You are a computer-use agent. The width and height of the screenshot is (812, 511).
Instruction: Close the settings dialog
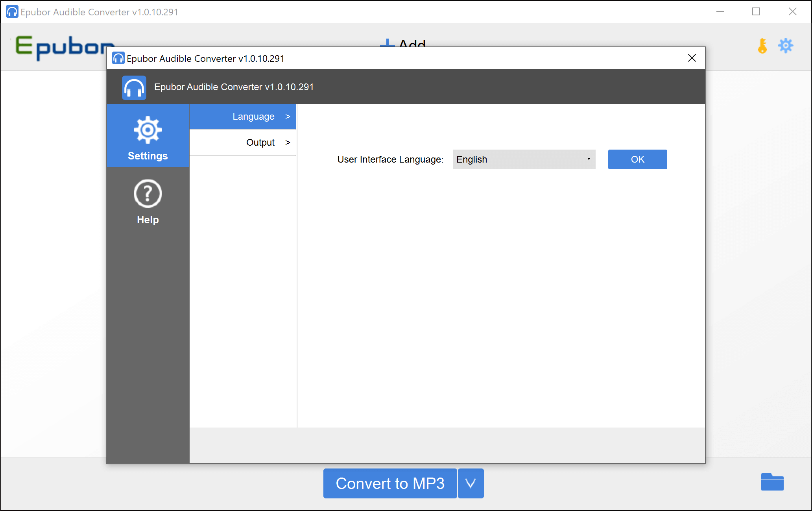click(x=692, y=58)
